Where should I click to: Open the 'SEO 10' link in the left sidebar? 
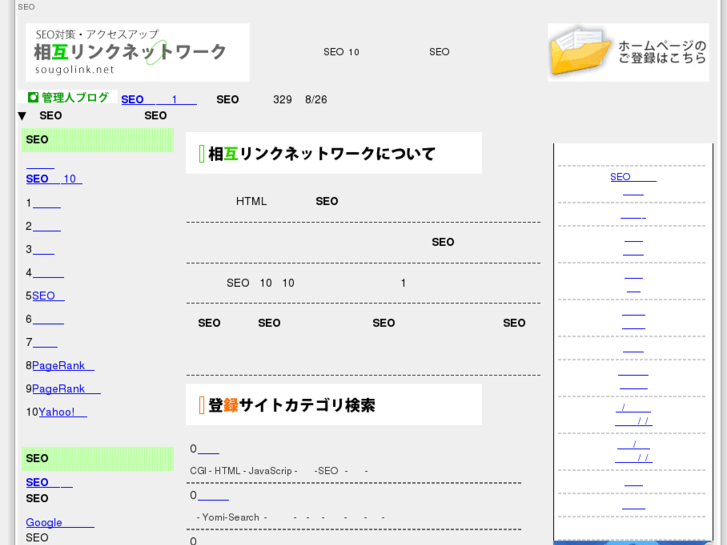(x=53, y=179)
